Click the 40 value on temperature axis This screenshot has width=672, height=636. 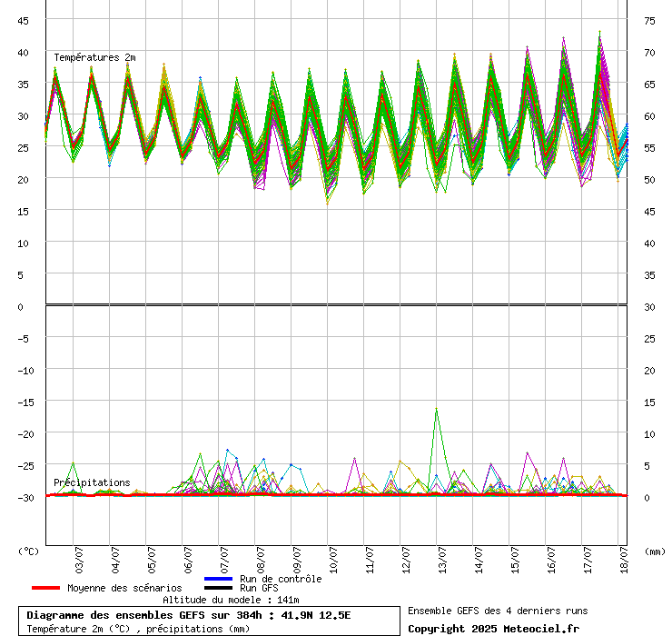[23, 53]
